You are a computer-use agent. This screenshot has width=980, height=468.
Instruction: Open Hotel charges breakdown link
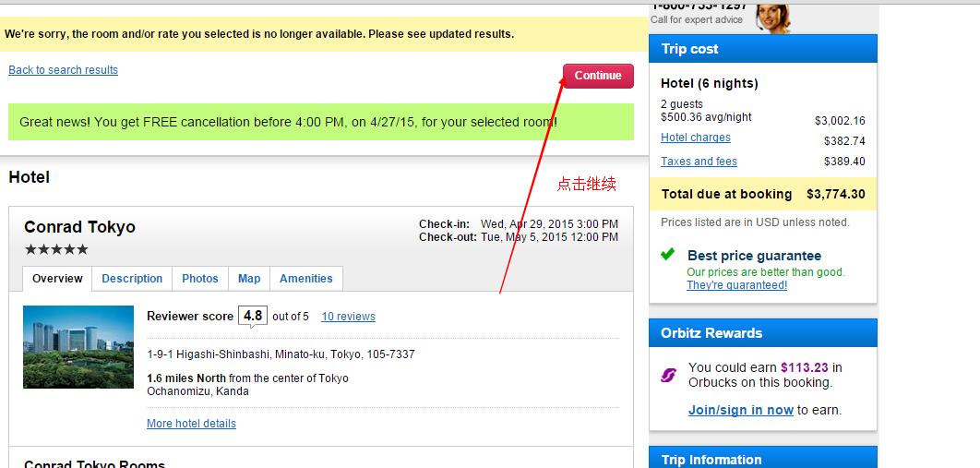point(695,138)
